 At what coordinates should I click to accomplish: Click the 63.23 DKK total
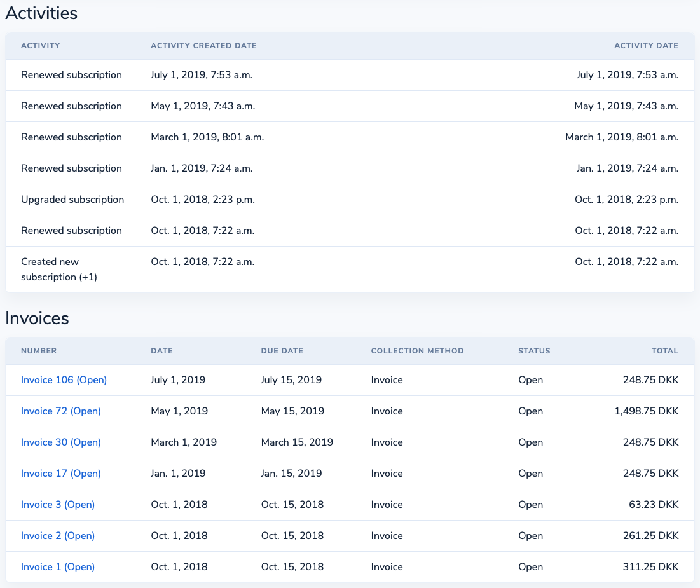[x=654, y=505]
